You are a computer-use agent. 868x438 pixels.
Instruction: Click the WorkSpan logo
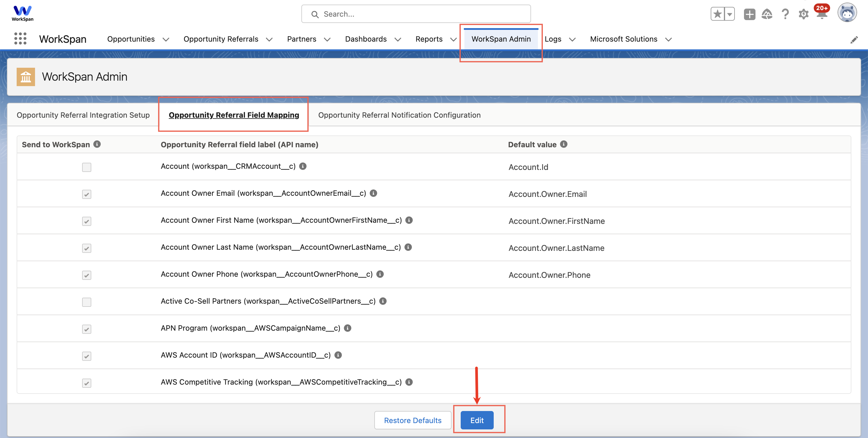point(23,13)
